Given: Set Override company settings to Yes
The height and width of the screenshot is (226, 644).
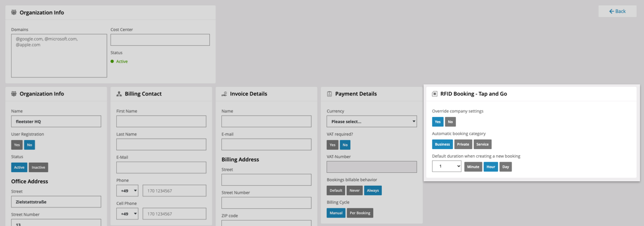Looking at the screenshot, I should pyautogui.click(x=438, y=122).
